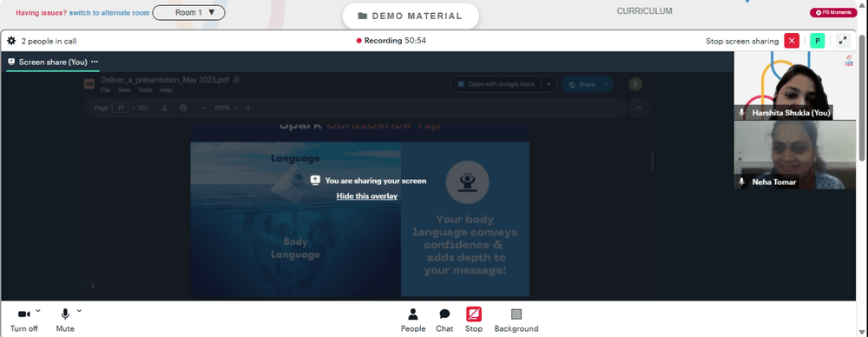
Task: Open the Help menu in shared PDF
Action: coord(166,90)
